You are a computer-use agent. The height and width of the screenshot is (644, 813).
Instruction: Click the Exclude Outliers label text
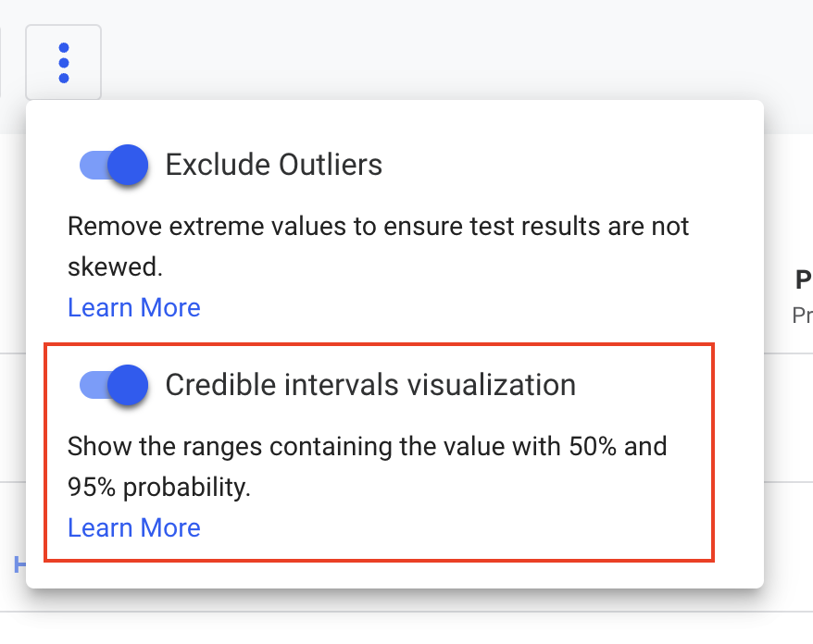coord(274,165)
